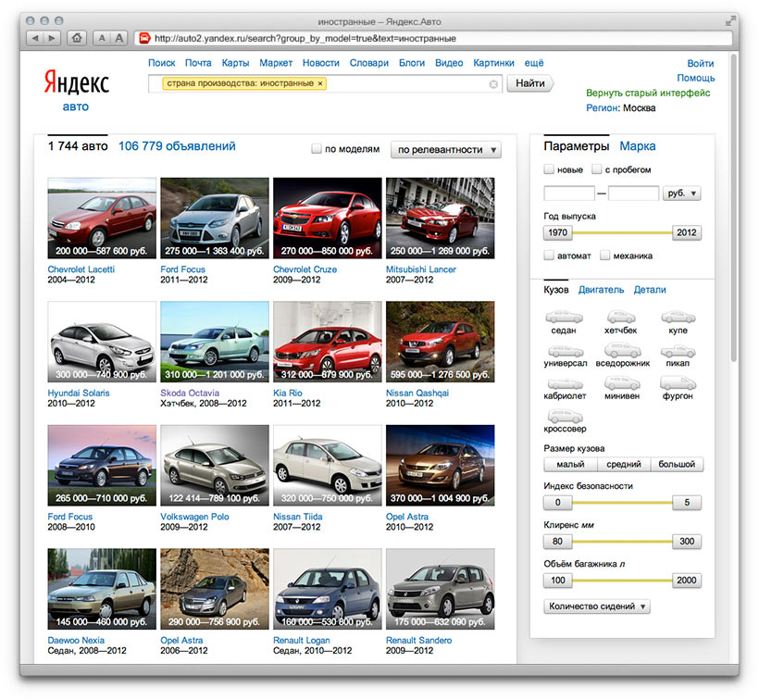Open the 'руб.' currency dropdown

(682, 194)
